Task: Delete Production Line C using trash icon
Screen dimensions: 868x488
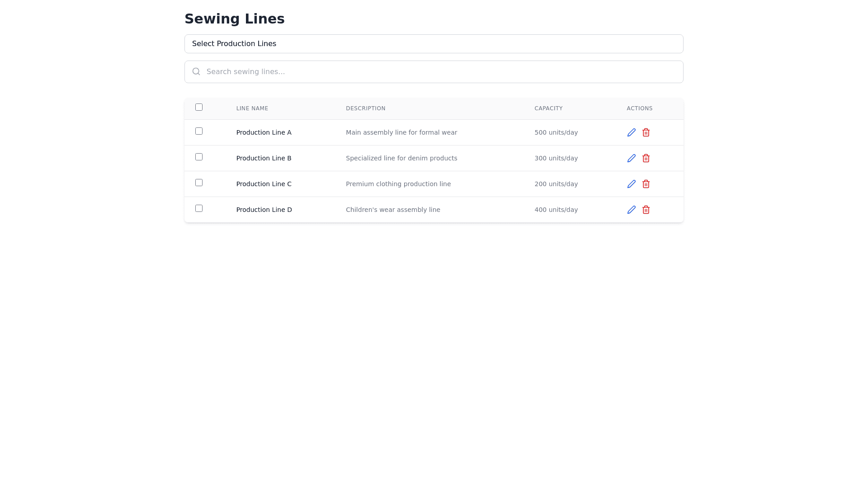Action: 646,184
